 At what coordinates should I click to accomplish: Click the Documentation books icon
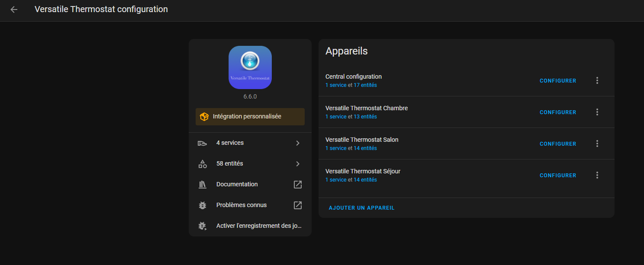click(x=203, y=185)
